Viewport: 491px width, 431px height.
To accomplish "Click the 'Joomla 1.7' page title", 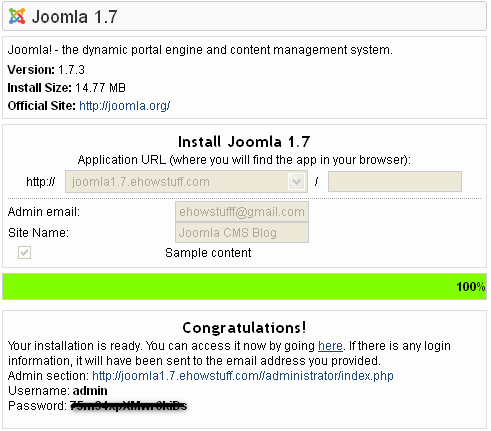I will (74, 17).
